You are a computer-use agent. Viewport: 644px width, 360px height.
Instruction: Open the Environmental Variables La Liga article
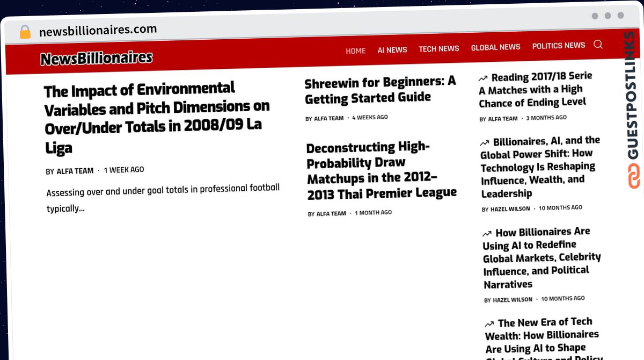157,118
